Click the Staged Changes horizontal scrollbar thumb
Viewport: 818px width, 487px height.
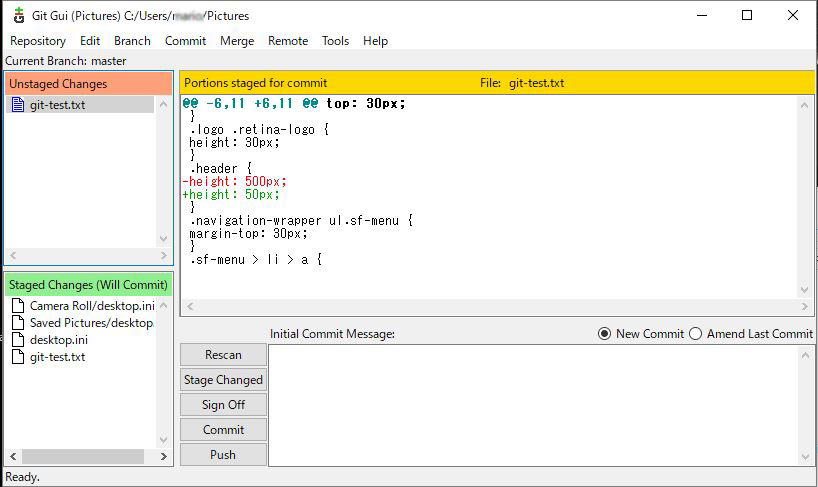pyautogui.click(x=83, y=457)
